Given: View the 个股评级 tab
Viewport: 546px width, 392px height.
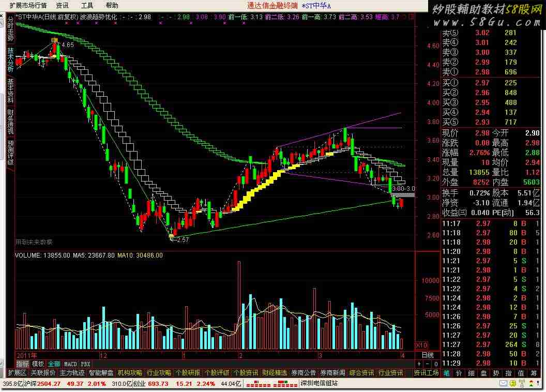Looking at the screenshot, I should 217,373.
